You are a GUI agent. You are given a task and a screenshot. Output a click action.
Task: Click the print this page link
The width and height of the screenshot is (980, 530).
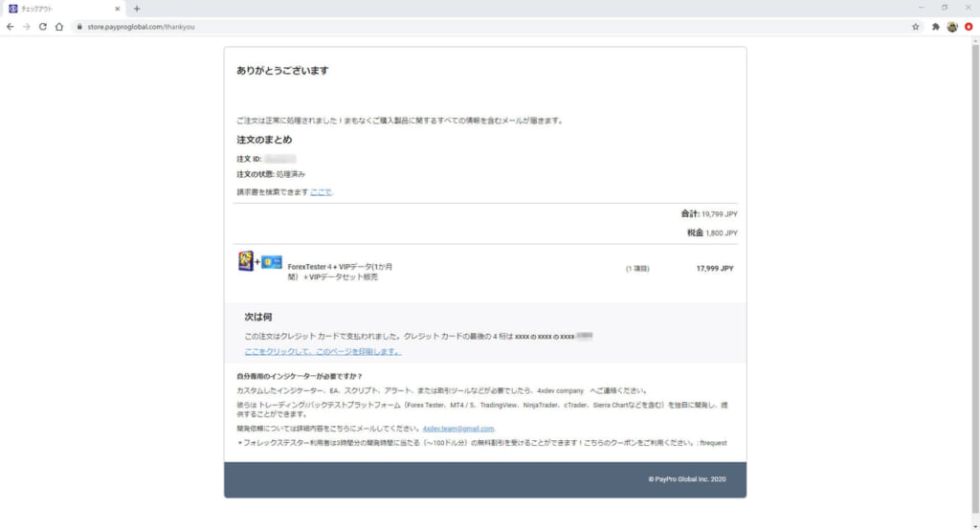pos(323,351)
